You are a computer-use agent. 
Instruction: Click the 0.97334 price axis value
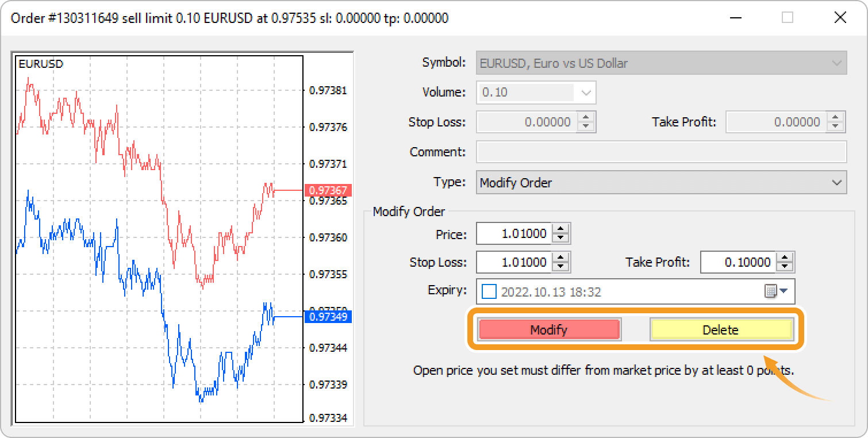(x=328, y=418)
